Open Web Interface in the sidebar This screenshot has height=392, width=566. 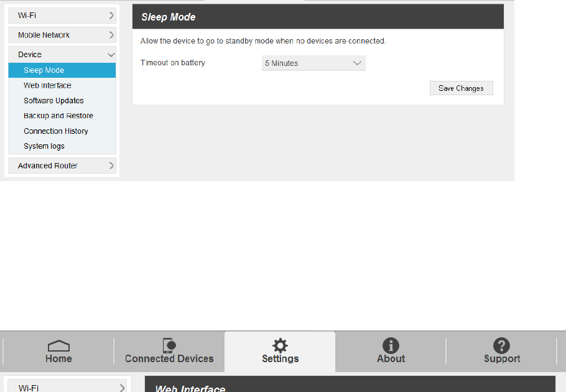pyautogui.click(x=62, y=85)
